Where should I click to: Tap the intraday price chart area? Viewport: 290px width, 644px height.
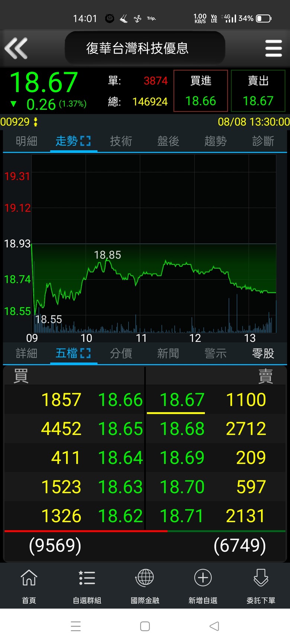[154, 243]
